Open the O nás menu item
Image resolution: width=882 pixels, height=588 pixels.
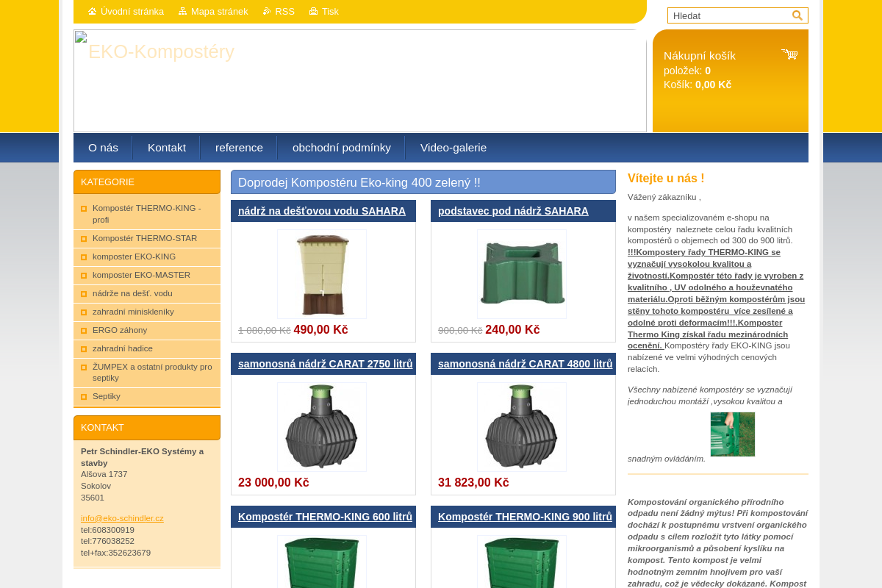(x=103, y=148)
